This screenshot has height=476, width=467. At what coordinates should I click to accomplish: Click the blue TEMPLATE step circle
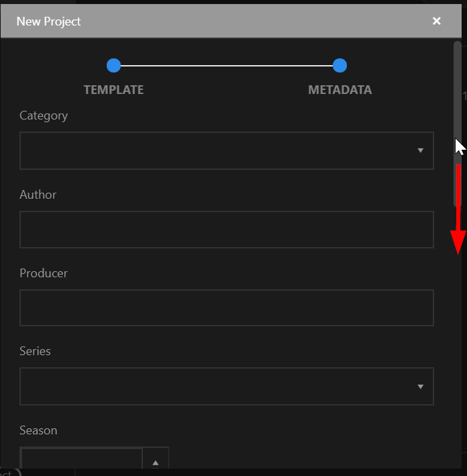point(114,66)
